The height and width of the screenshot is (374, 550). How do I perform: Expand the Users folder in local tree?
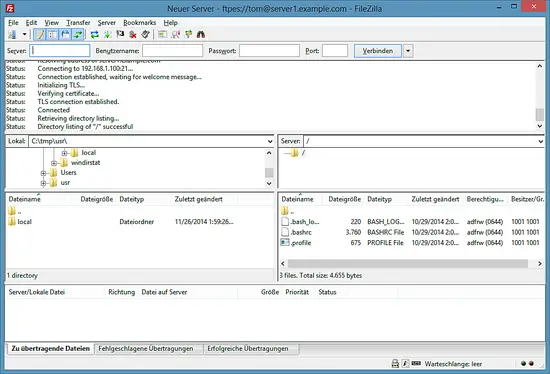point(43,173)
